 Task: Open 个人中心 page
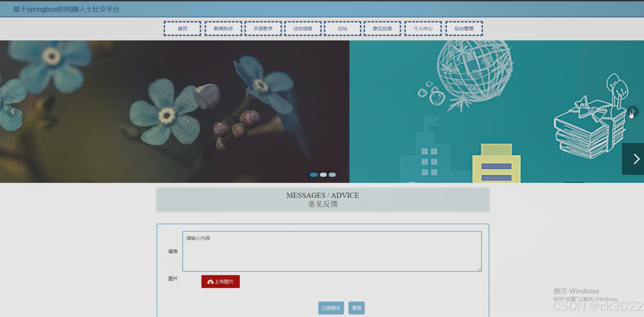click(423, 28)
